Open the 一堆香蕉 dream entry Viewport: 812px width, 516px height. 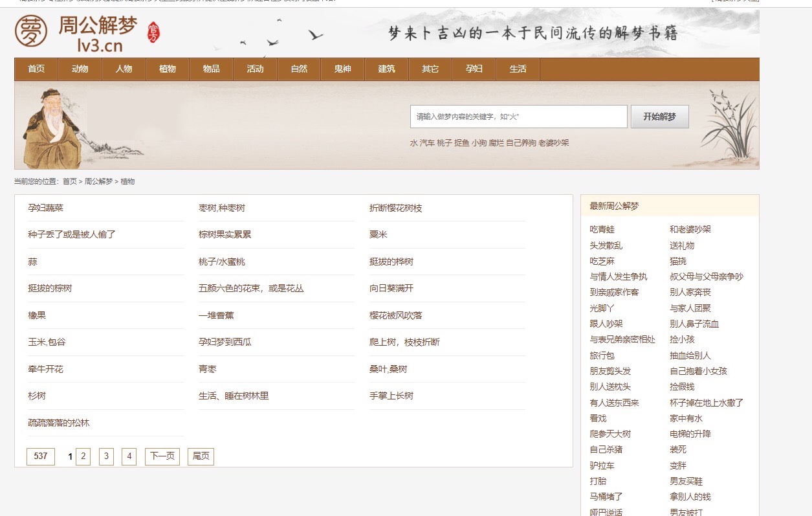[x=219, y=316]
